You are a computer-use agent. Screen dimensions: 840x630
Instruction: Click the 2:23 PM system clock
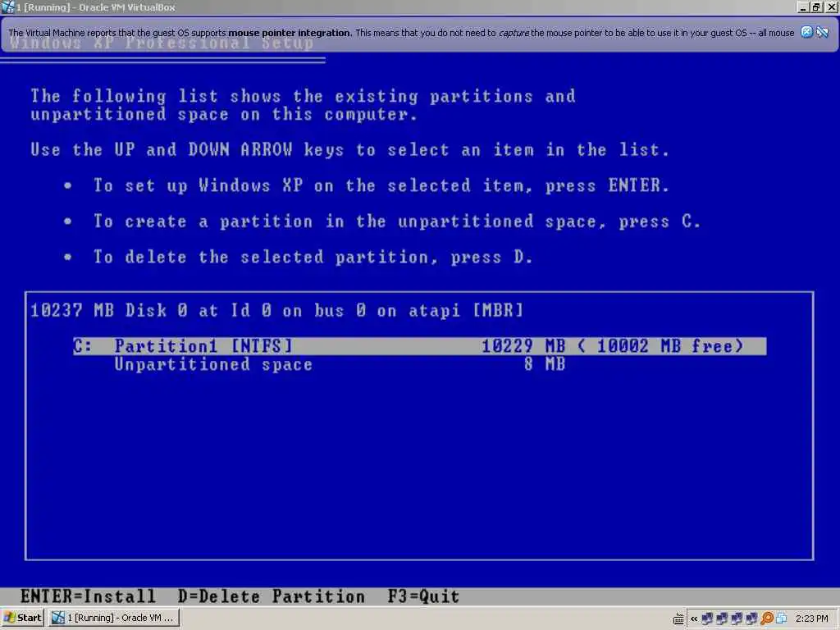811,619
